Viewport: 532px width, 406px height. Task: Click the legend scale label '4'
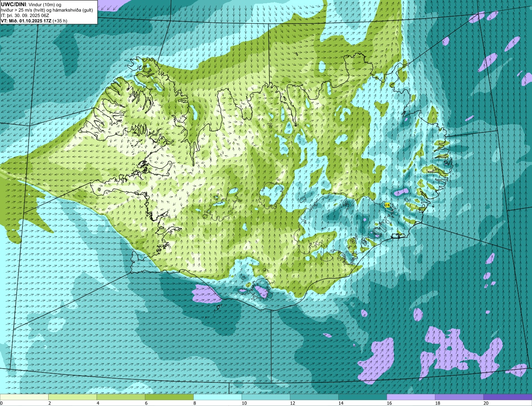tap(98, 403)
